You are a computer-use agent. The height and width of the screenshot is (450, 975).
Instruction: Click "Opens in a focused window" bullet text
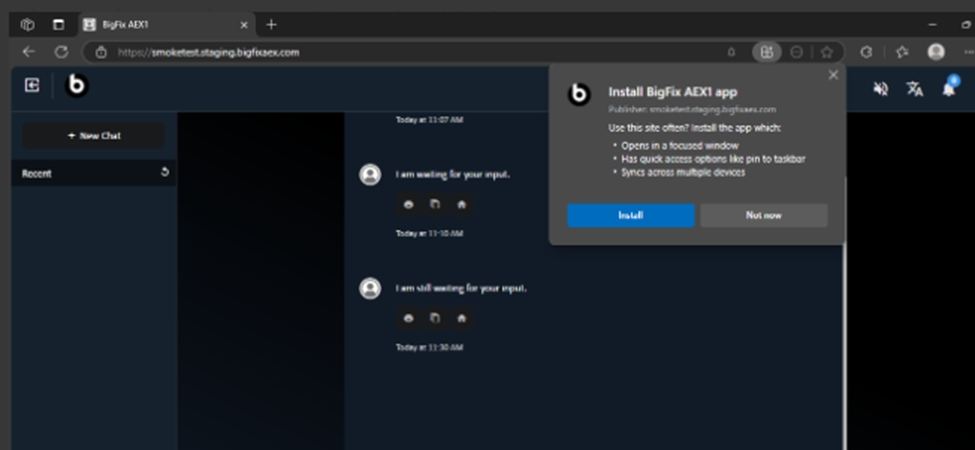[680, 145]
